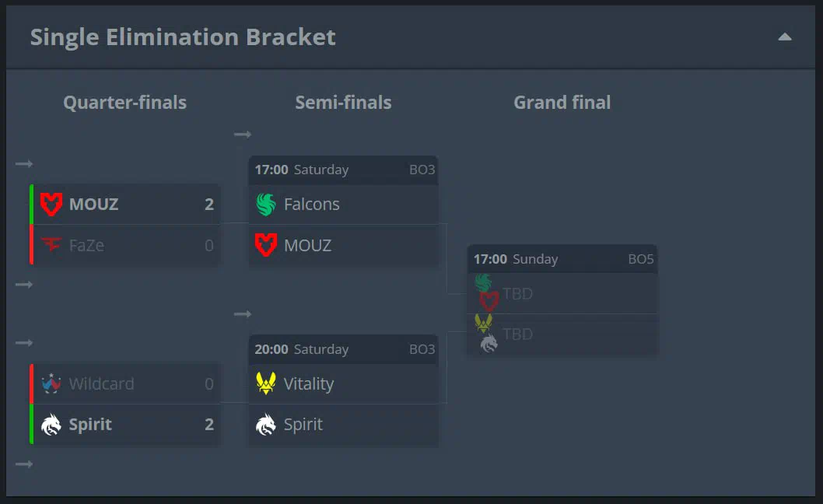Open the 20:00 Saturday BO3 match
The height and width of the screenshot is (504, 823).
[x=344, y=349]
